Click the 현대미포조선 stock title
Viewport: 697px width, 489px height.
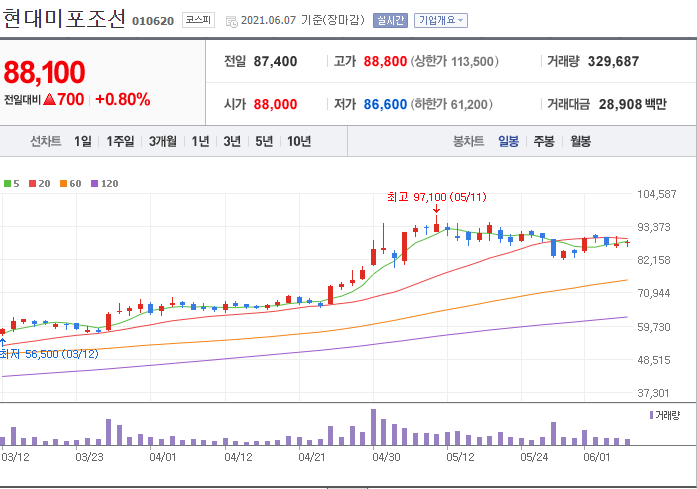(x=64, y=19)
